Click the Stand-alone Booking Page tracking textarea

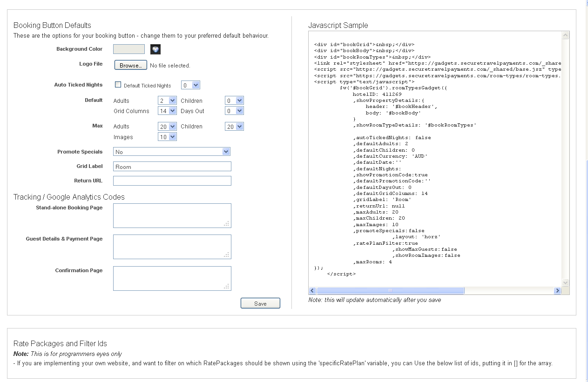tap(172, 215)
